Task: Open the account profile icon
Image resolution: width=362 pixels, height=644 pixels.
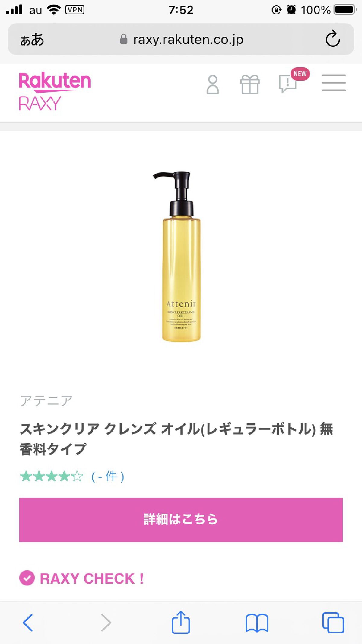Action: [x=213, y=84]
